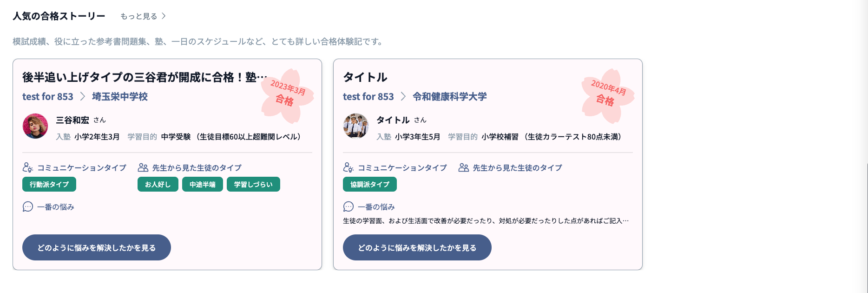This screenshot has height=293, width=868.
Task: Click the 2023年3月 合格 sakura badge
Action: pos(287,95)
